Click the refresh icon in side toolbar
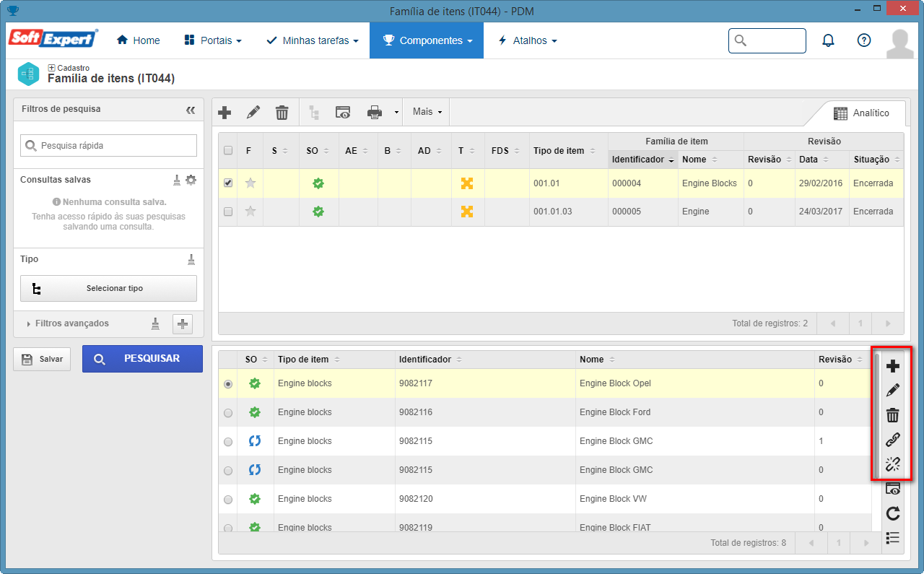Screen dimensions: 924x574 (893, 513)
